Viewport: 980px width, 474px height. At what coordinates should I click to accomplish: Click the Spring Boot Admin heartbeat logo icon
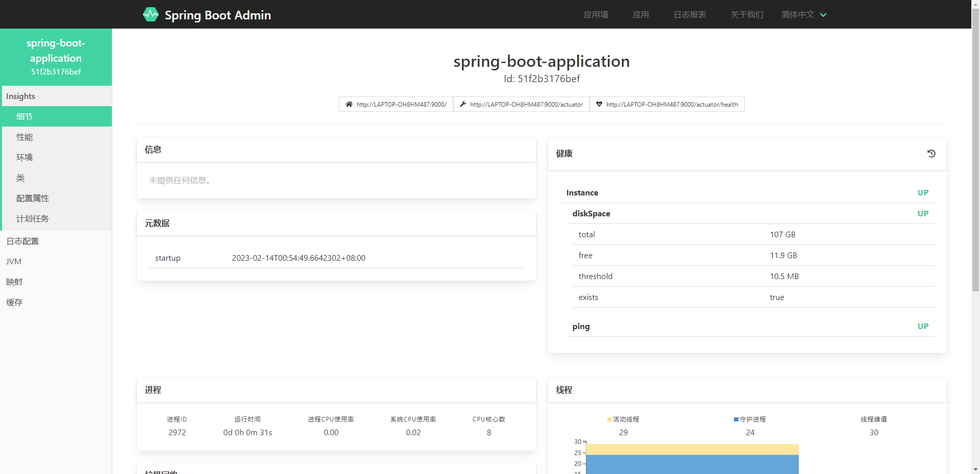pos(151,14)
